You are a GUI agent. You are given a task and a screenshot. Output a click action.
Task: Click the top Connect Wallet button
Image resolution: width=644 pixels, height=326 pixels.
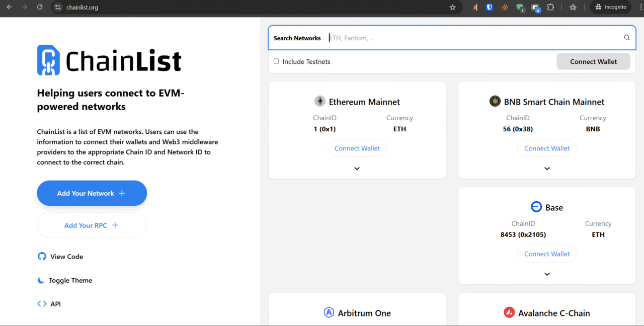[593, 61]
